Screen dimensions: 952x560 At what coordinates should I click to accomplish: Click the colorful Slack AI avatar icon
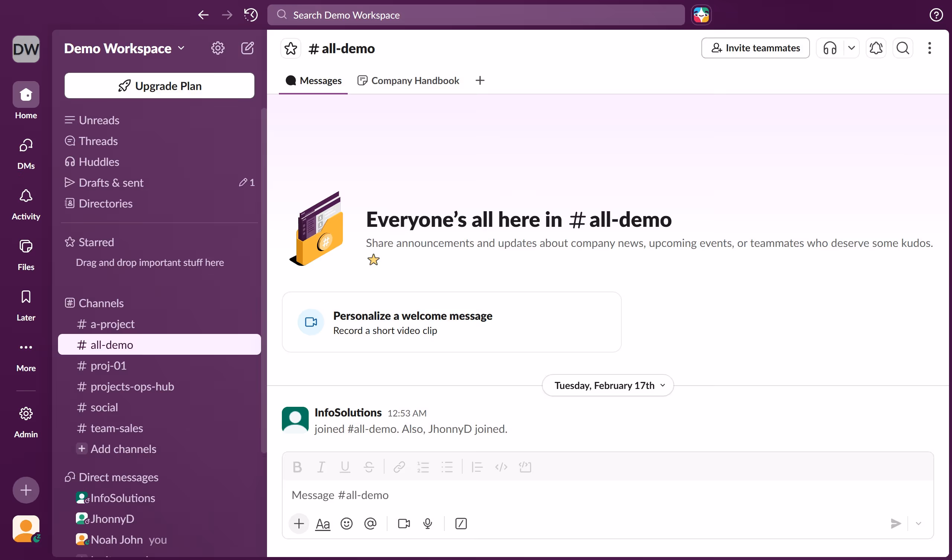(701, 15)
